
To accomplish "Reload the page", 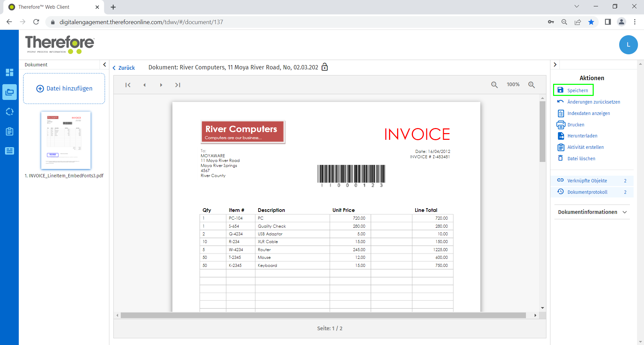I will [36, 22].
